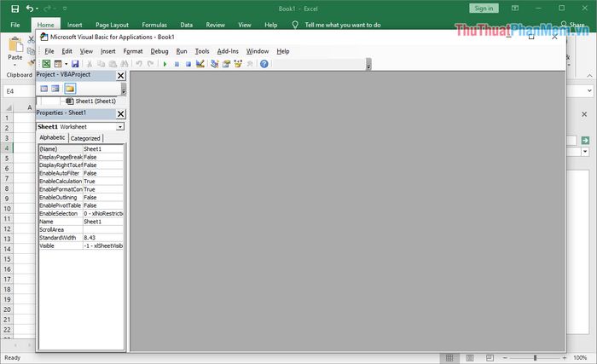Image resolution: width=597 pixels, height=364 pixels.
Task: Open Window menu in VBA editor
Action: [257, 51]
